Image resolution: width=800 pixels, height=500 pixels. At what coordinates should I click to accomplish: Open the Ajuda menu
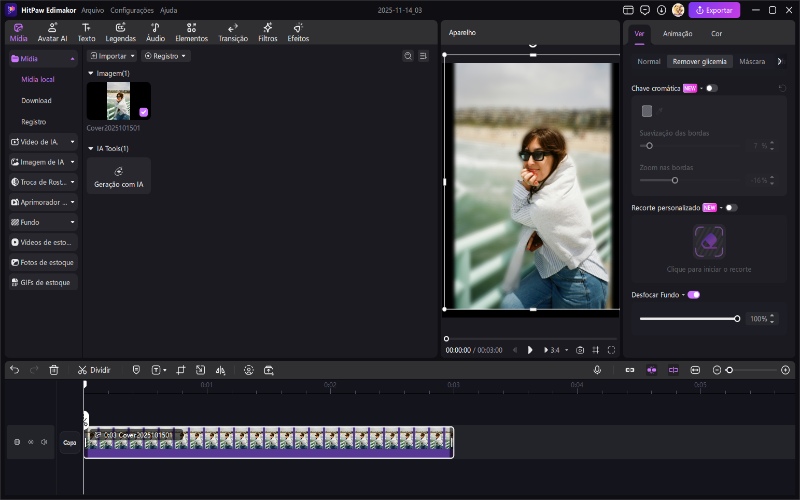pos(168,10)
